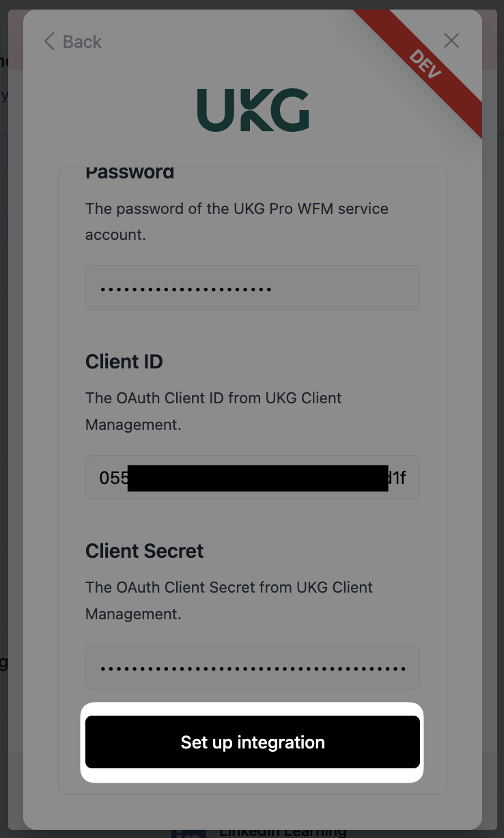Viewport: 504px width, 838px height.
Task: Click the Client Secret heading label
Action: click(145, 551)
